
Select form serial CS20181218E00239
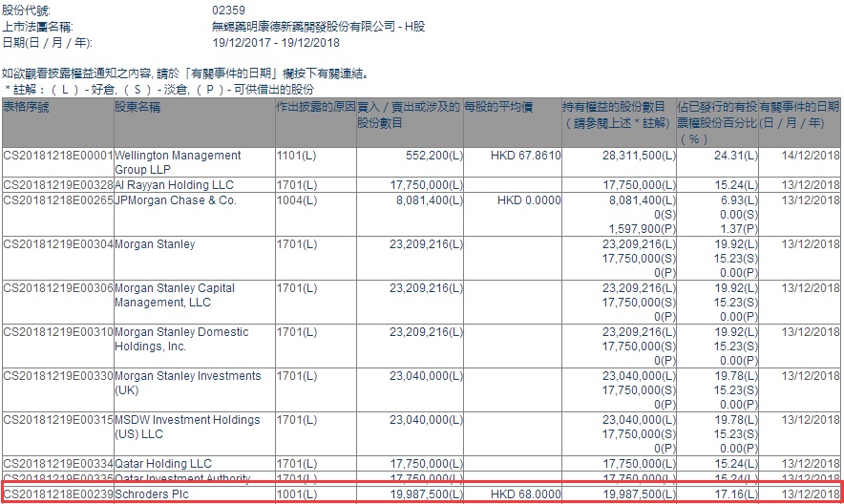pyautogui.click(x=58, y=494)
